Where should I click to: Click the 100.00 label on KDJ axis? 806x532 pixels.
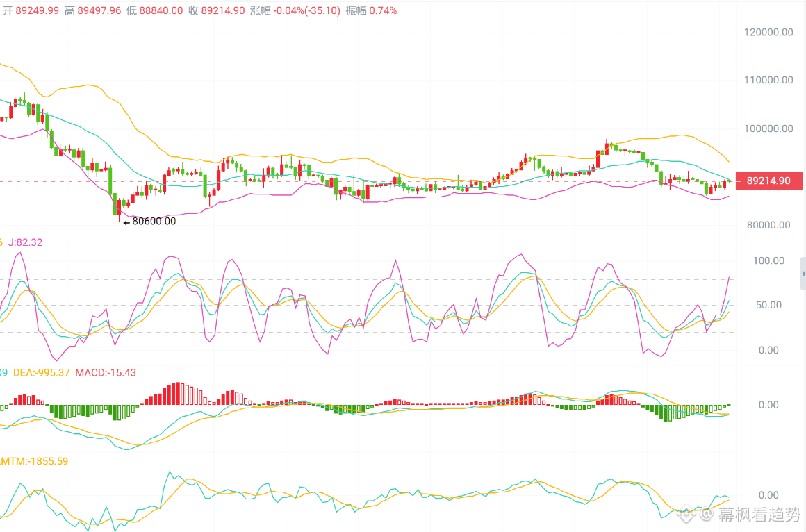tap(768, 260)
